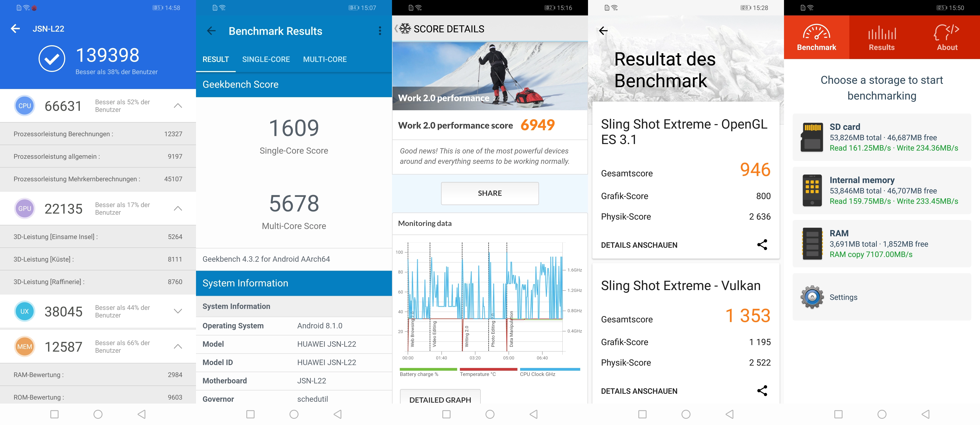Tap the blue CPU badge icon
Viewport: 980px width, 425px height.
point(25,106)
